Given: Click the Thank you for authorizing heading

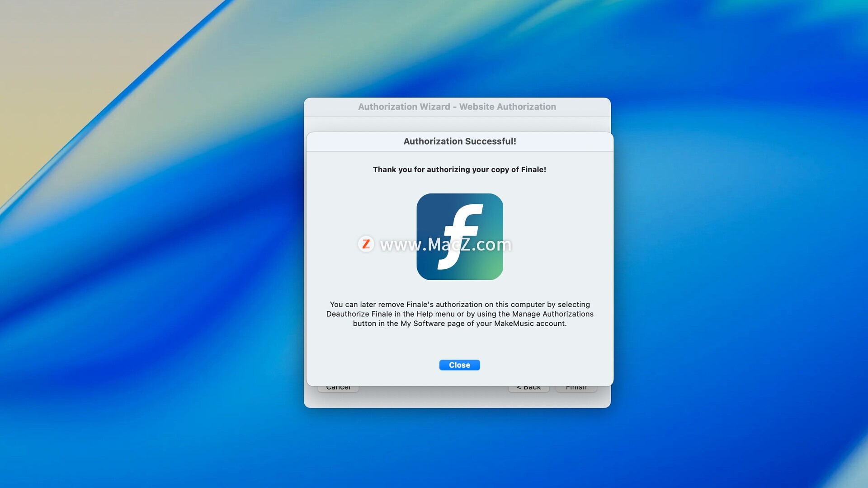Looking at the screenshot, I should click(x=459, y=169).
